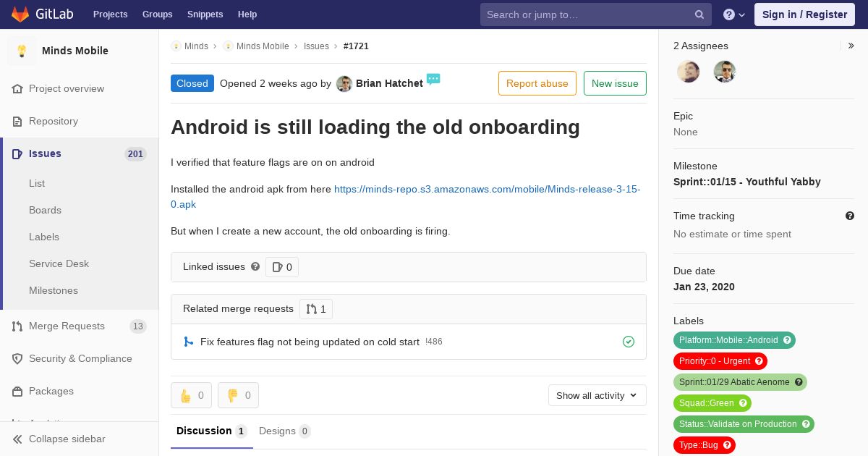Open Milestones in sidebar
Screen dimensions: 868x456
point(54,291)
